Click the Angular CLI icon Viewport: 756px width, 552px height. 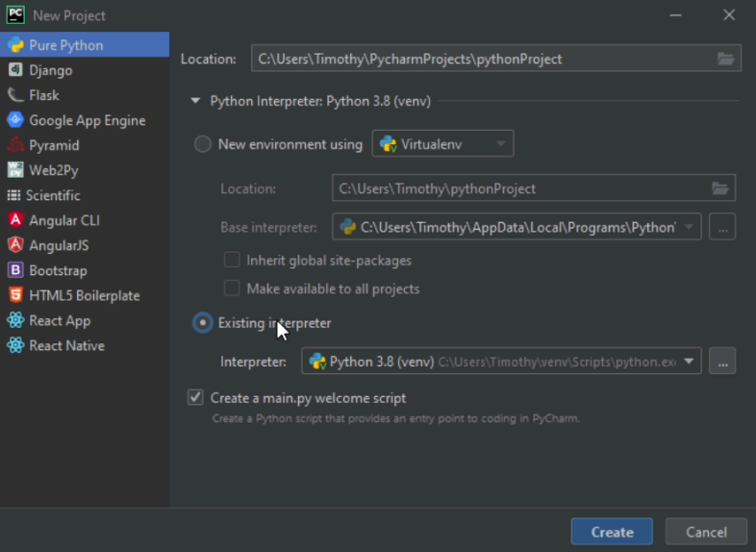(15, 220)
